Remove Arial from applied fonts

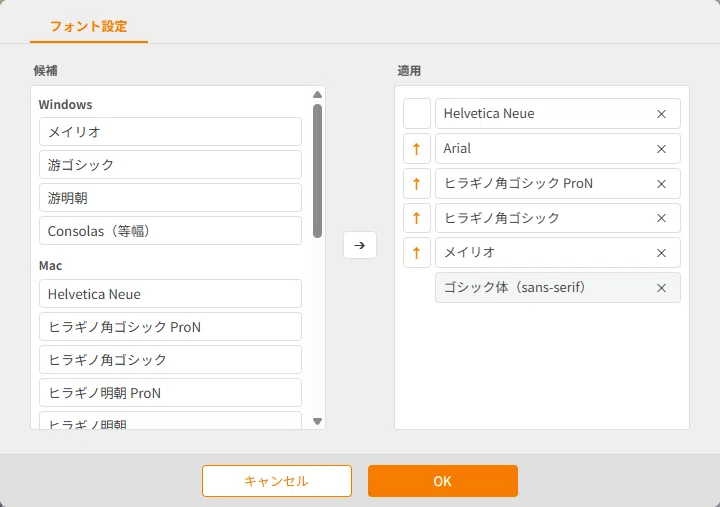661,149
